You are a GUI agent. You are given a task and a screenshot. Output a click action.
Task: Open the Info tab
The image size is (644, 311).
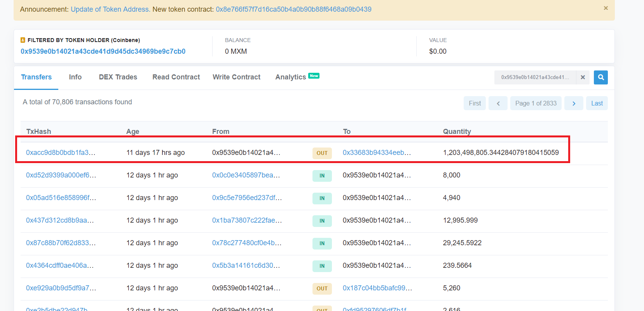(75, 77)
